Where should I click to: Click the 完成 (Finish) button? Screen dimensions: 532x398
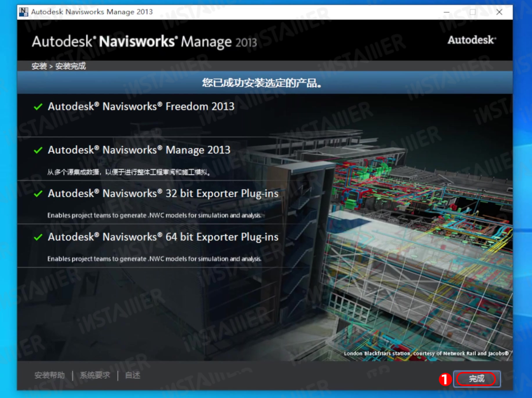[x=477, y=379]
